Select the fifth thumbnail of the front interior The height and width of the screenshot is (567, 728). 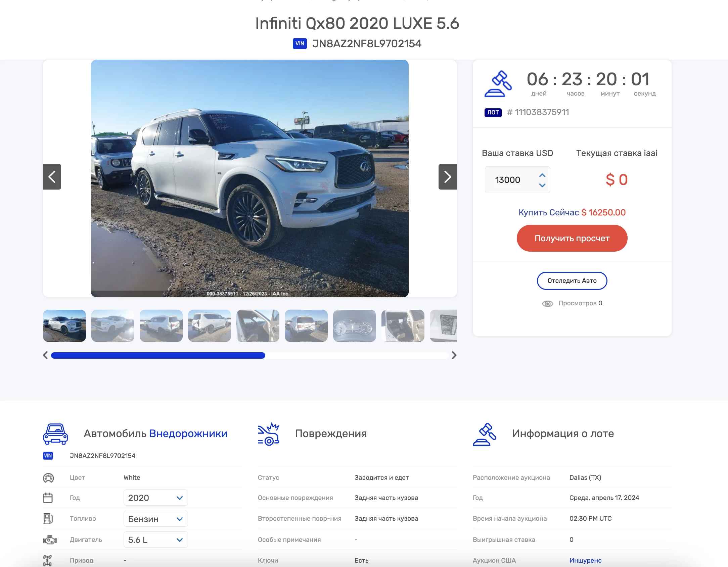point(258,326)
